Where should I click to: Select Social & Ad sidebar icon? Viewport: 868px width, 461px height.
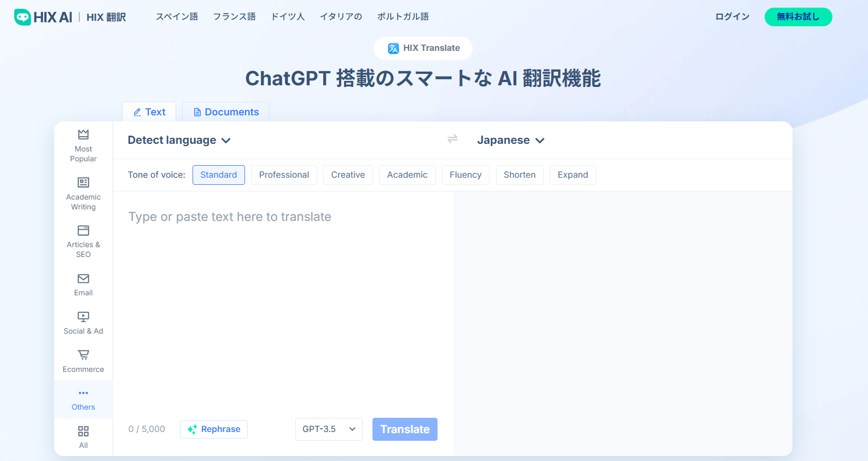pyautogui.click(x=83, y=316)
